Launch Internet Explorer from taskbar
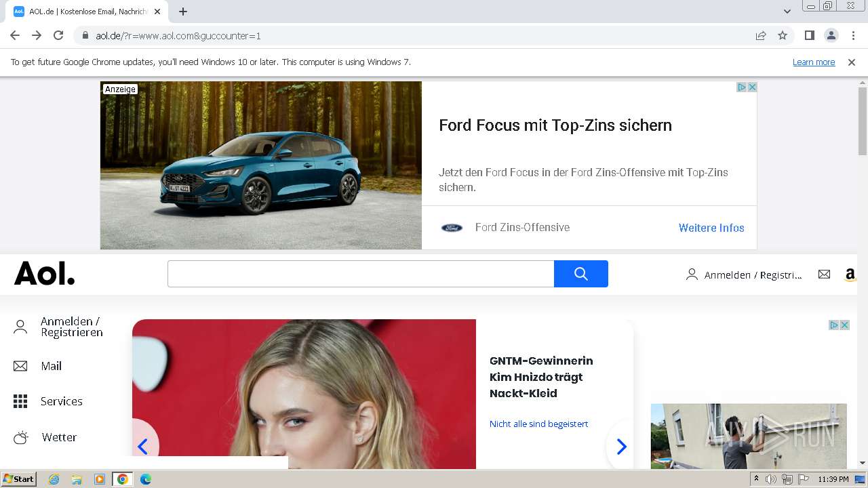This screenshot has width=868, height=488. 54,479
